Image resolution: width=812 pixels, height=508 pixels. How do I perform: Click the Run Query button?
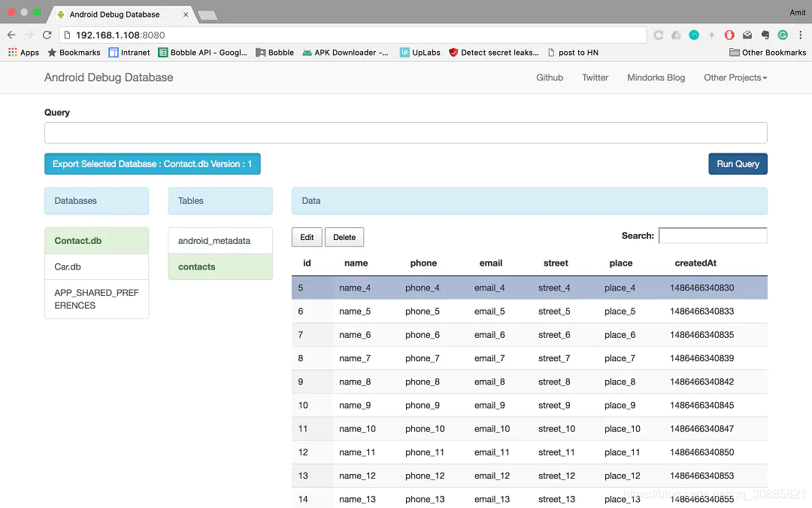click(738, 164)
